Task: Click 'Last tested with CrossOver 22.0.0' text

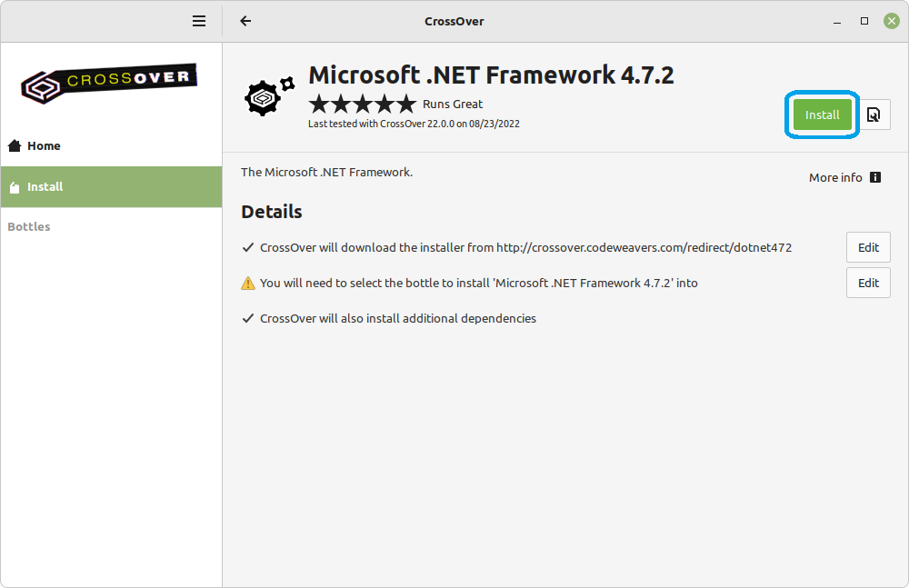Action: click(414, 124)
